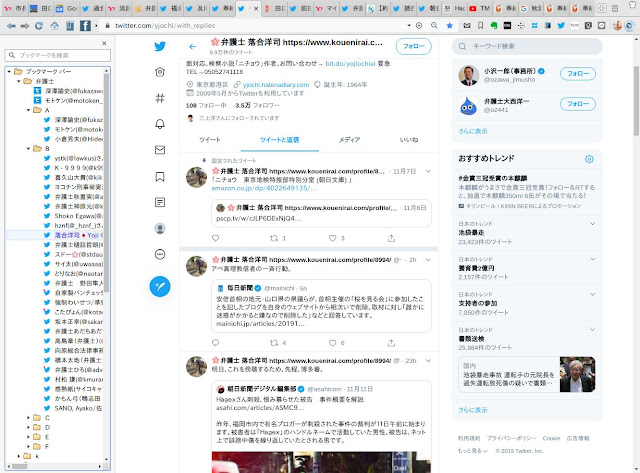Like the pinned tweet
Image resolution: width=640 pixels, height=473 pixels.
point(333,238)
